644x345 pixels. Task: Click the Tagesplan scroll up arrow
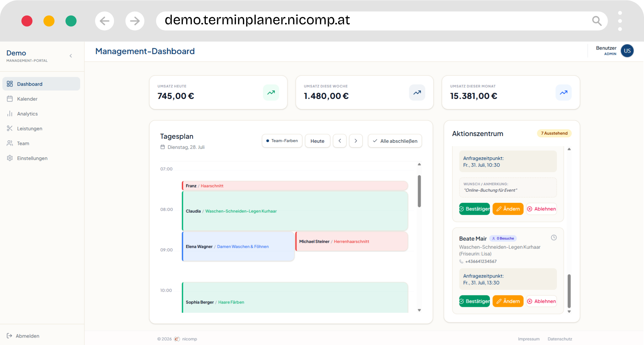tap(419, 164)
